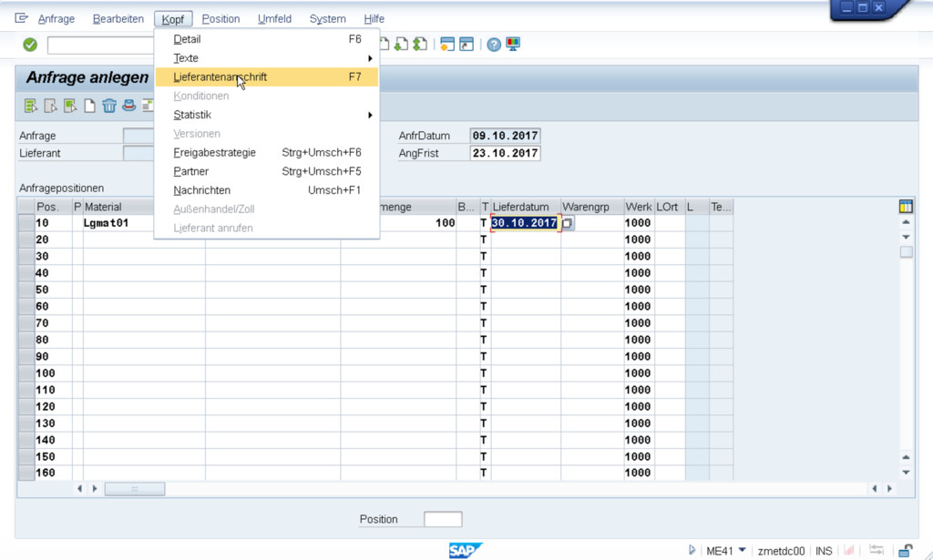The image size is (933, 560).
Task: Select row 20 using its row selector
Action: coord(26,239)
